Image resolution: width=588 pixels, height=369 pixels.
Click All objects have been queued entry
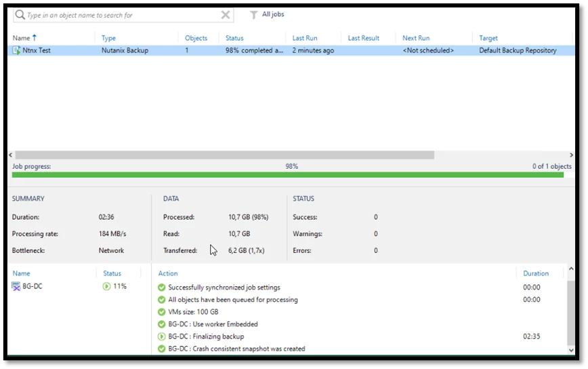coord(233,300)
